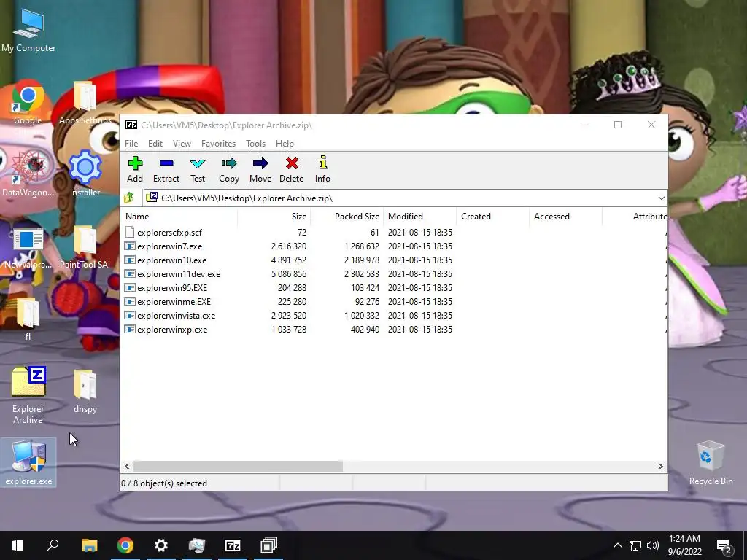Select the Explorer Archive zip icon

28,395
